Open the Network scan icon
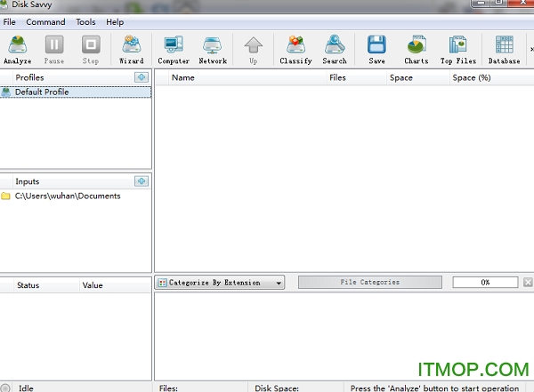Viewport: 534px width, 392px height. tap(213, 48)
